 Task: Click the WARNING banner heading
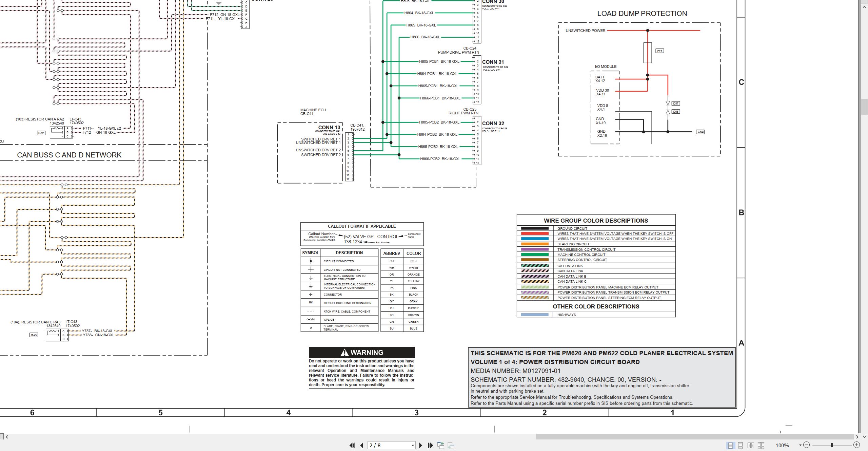point(361,352)
